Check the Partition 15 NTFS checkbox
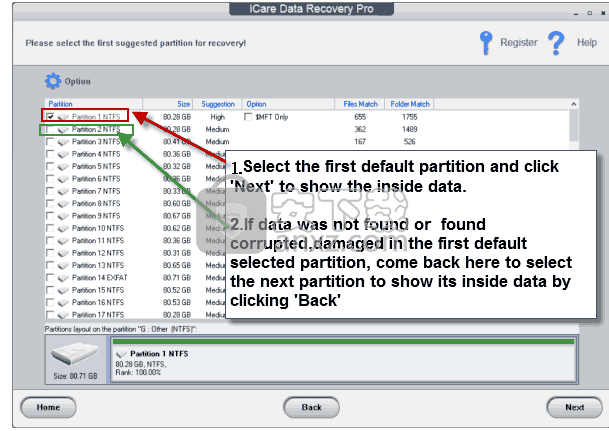The height and width of the screenshot is (431, 609). [50, 290]
